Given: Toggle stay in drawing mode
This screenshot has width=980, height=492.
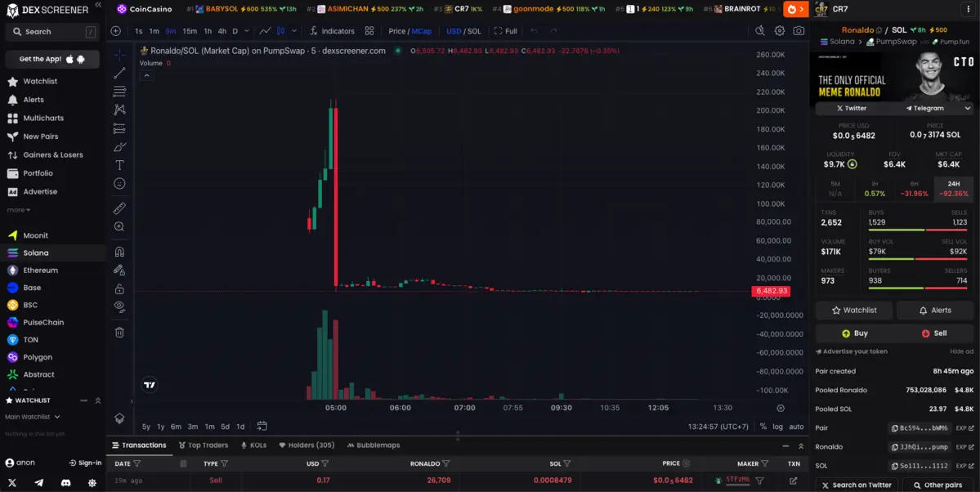Looking at the screenshot, I should [119, 270].
